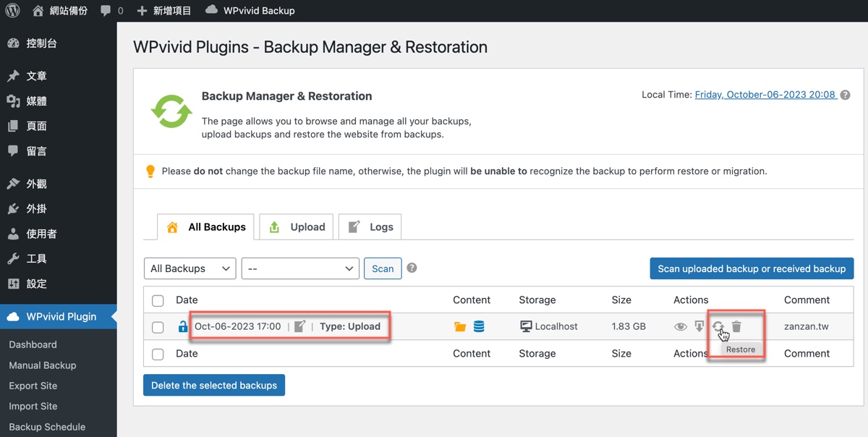Image resolution: width=868 pixels, height=437 pixels.
Task: Click the lock icon on Oct-06-2023 backup
Action: [183, 327]
